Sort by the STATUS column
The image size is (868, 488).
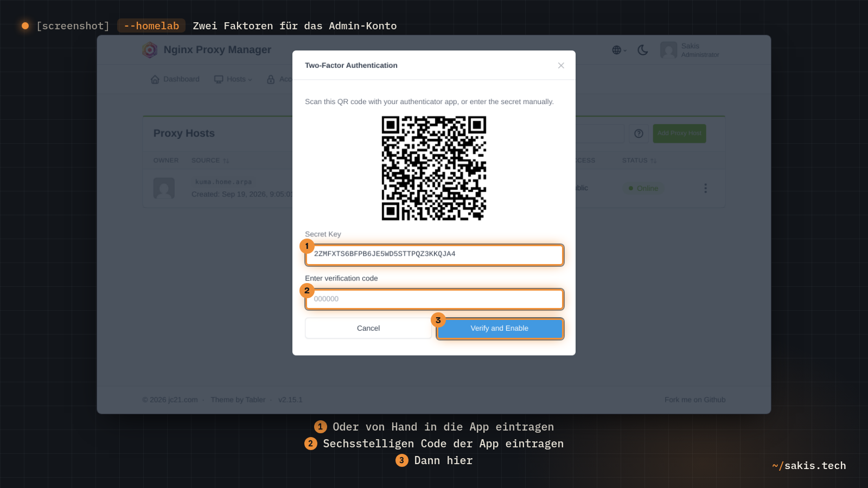(640, 160)
